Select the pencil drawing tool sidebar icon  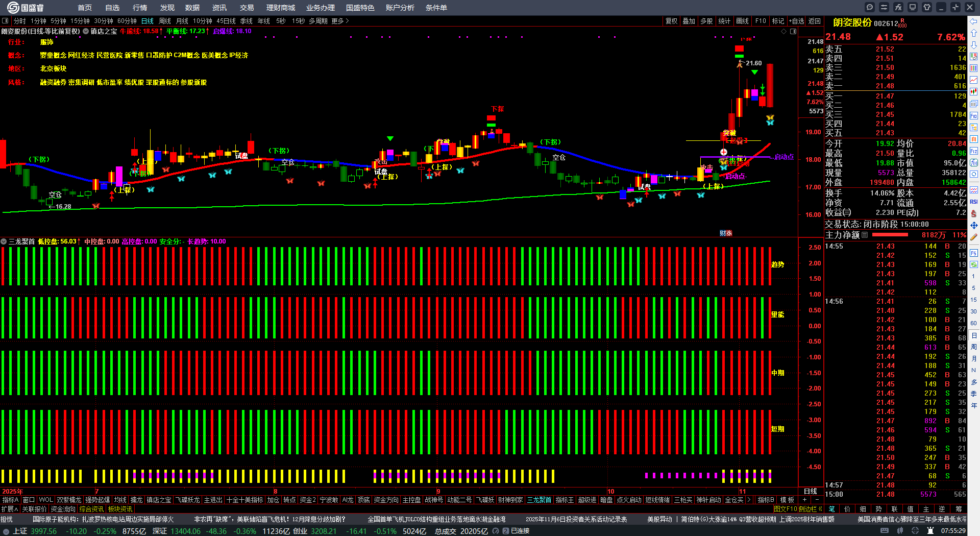point(974,237)
